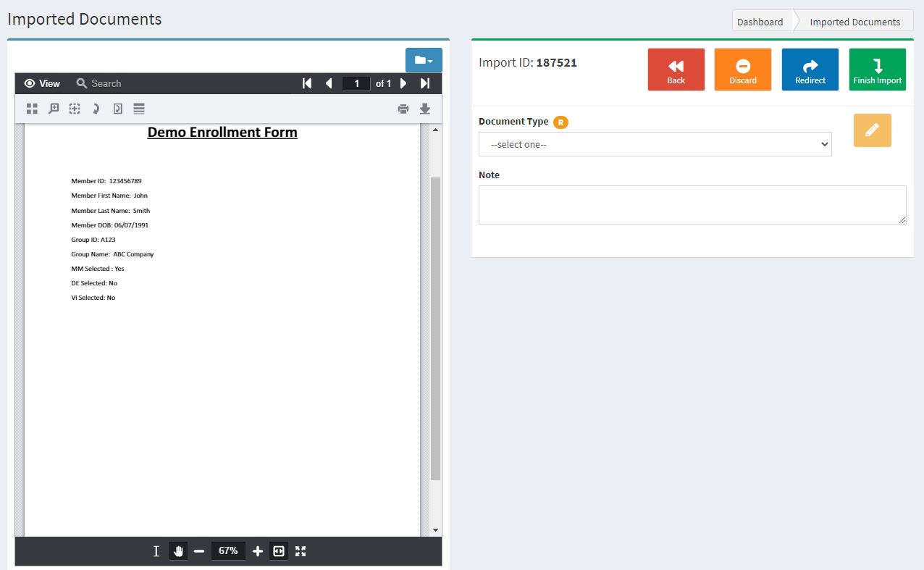924x570 pixels.
Task: Open the Search bar in the viewer
Action: (x=98, y=83)
